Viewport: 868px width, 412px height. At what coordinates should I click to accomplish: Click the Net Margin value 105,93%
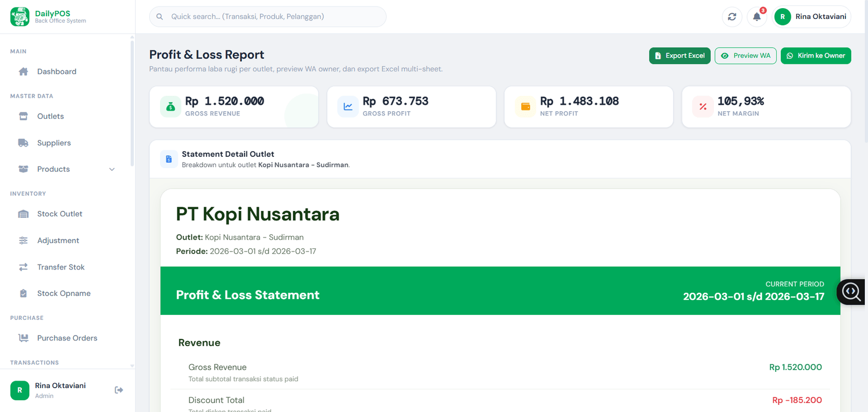point(741,101)
